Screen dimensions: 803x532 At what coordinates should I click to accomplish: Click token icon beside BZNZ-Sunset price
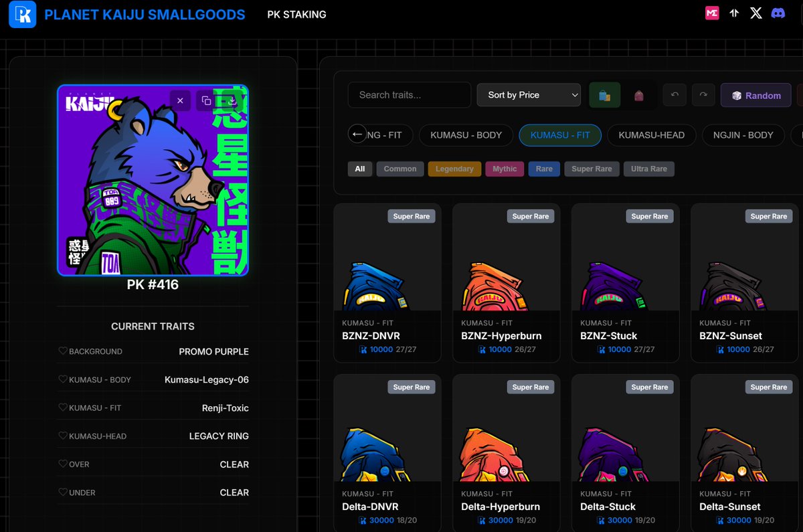[x=721, y=349]
